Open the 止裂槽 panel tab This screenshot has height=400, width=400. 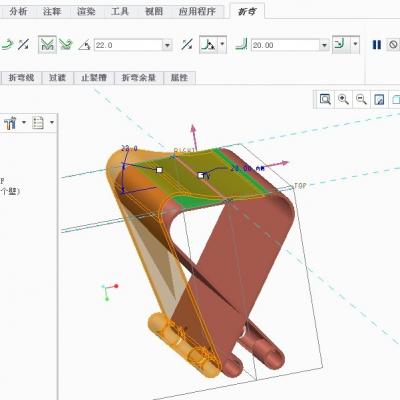point(94,78)
